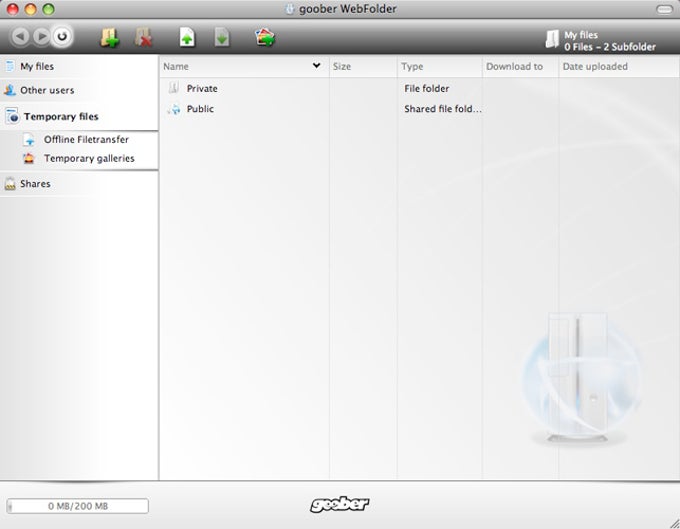Viewport: 680px width, 529px height.
Task: Toggle sort arrow on Name column
Action: coord(317,65)
